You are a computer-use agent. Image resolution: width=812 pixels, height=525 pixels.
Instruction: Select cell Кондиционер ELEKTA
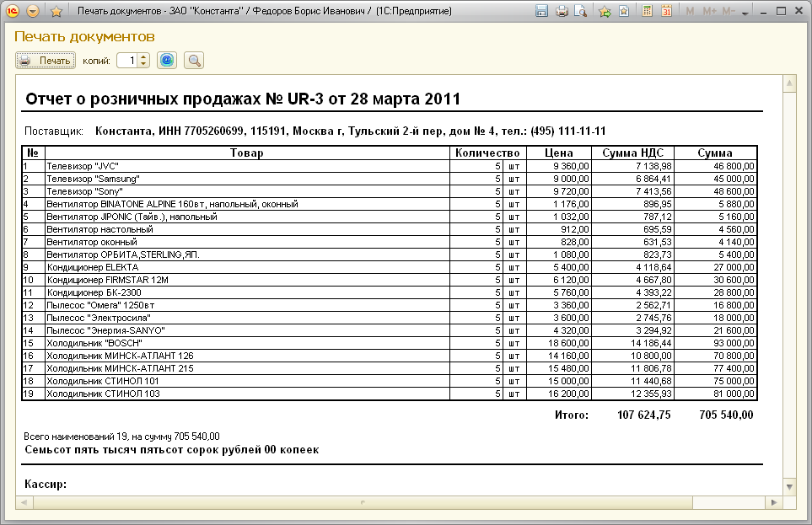click(247, 267)
